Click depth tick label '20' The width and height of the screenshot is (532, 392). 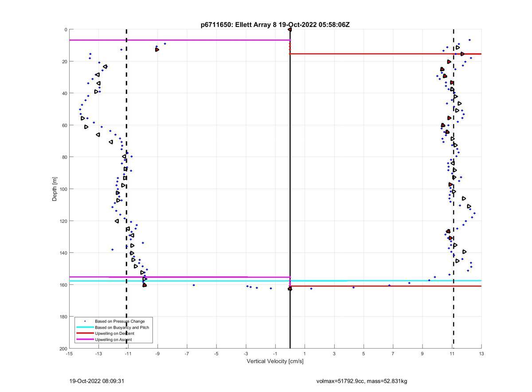pos(64,62)
